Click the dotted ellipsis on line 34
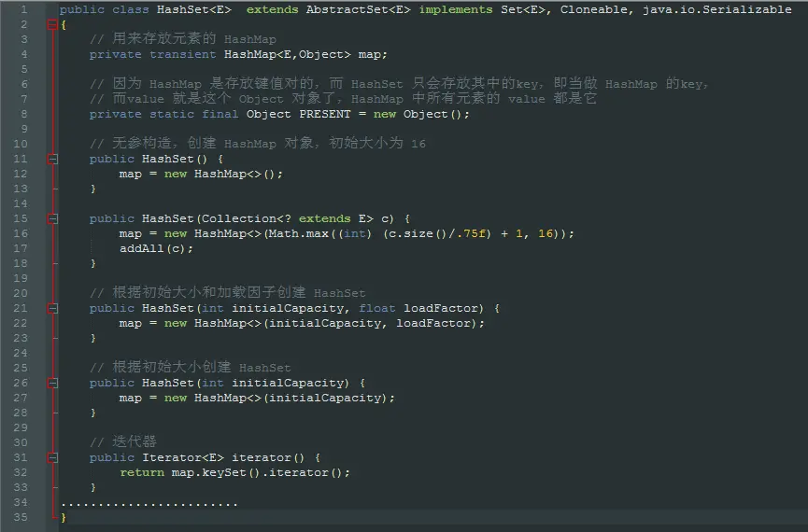This screenshot has height=532, width=808. (x=149, y=504)
